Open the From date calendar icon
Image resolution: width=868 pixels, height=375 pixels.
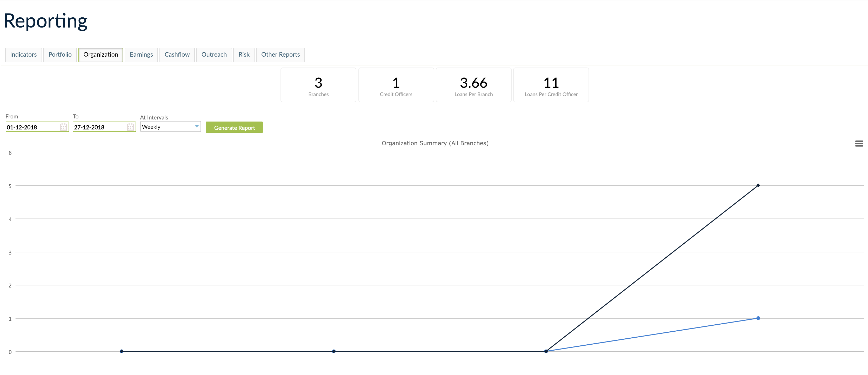pyautogui.click(x=63, y=127)
